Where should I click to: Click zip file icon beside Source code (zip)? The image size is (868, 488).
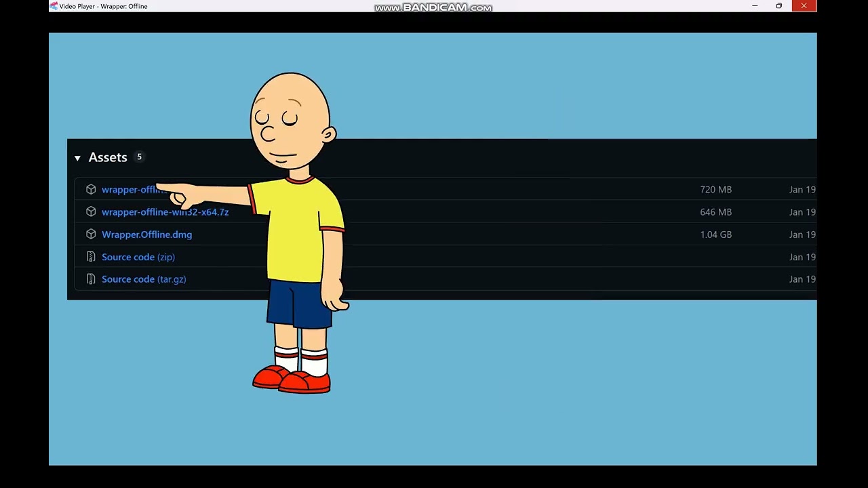[91, 257]
